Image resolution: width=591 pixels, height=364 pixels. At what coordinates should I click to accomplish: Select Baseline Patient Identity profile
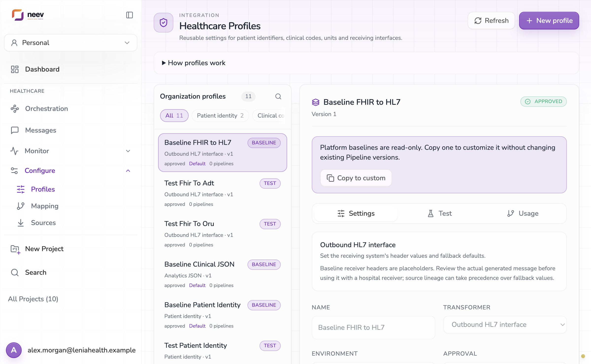(x=223, y=315)
